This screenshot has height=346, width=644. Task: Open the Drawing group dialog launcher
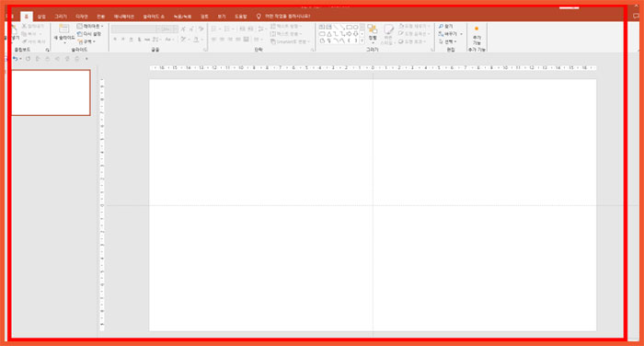[x=431, y=50]
